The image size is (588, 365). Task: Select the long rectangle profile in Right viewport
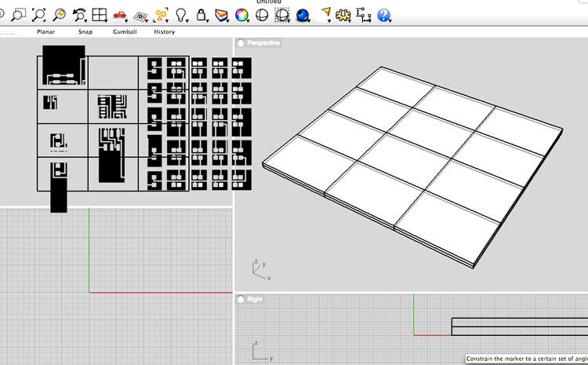pyautogui.click(x=520, y=327)
